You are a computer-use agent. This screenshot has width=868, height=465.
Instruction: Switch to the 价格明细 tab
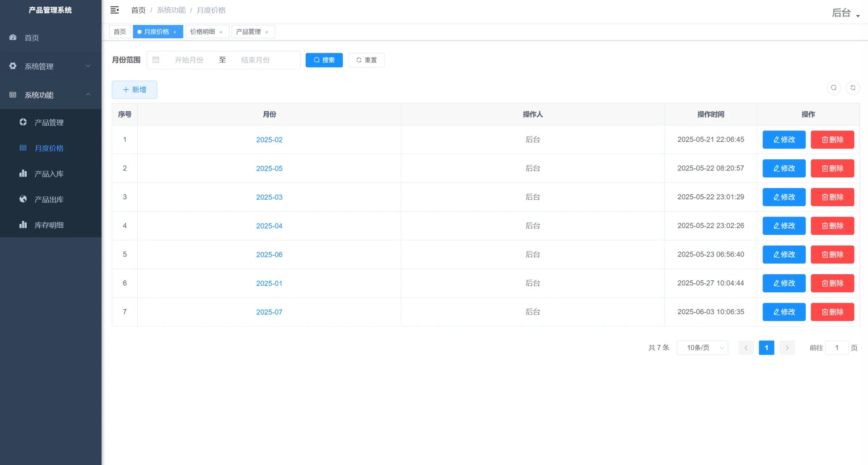pyautogui.click(x=202, y=32)
